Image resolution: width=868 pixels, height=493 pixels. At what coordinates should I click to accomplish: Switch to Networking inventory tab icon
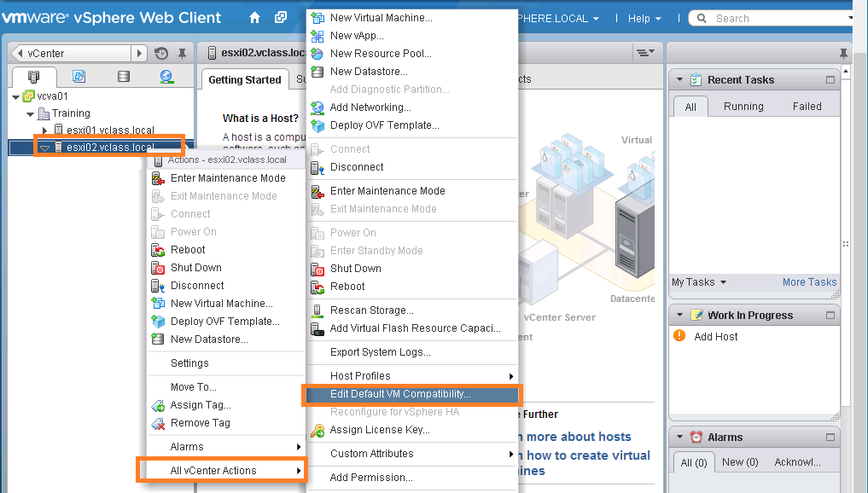[166, 77]
